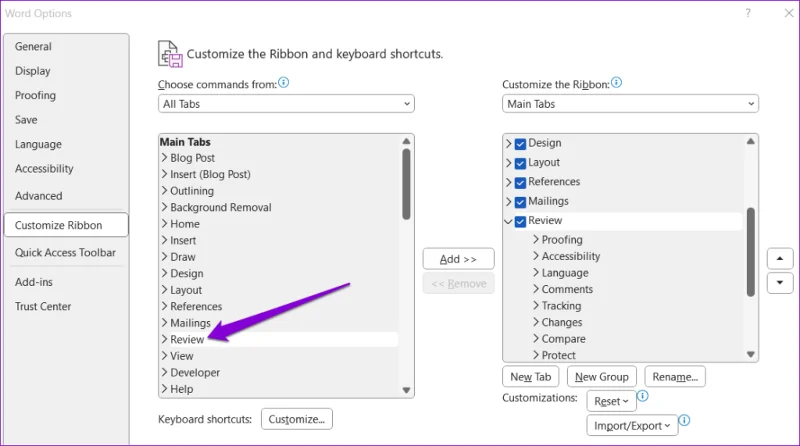Uncheck the Review tab checkbox
Image resolution: width=800 pixels, height=446 pixels.
tap(520, 221)
